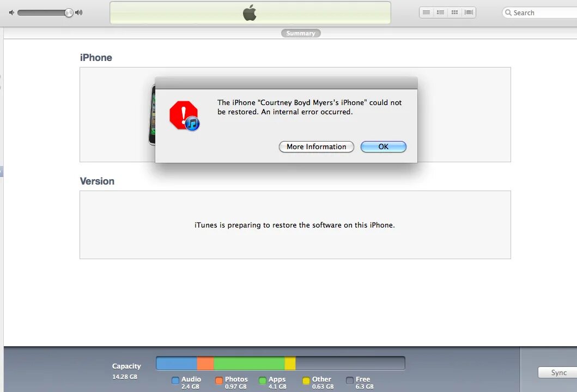Click the "14.28 GB" capacity value

click(125, 377)
